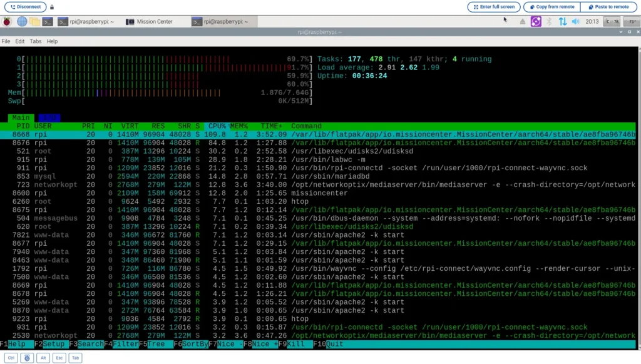Sort by the VIRT column header
The image size is (641, 364).
coord(130,126)
